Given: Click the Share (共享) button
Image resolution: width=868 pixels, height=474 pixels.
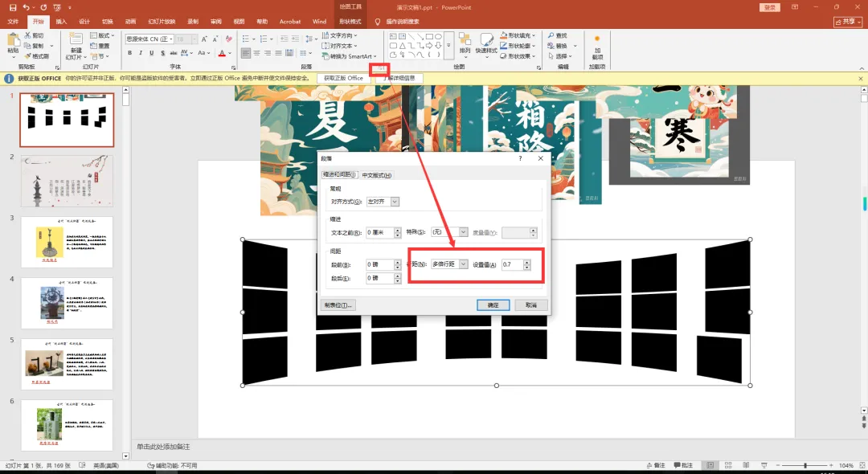Looking at the screenshot, I should pyautogui.click(x=848, y=22).
